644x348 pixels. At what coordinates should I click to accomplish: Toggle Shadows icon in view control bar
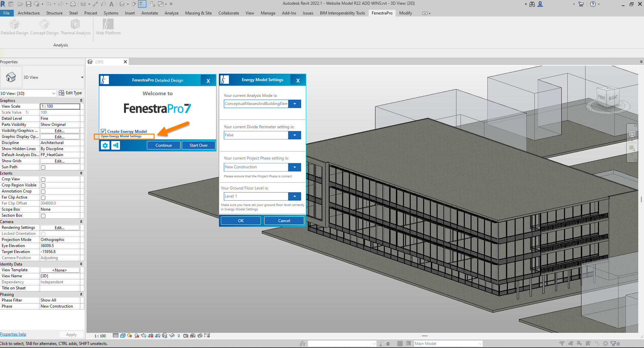pyautogui.click(x=137, y=336)
